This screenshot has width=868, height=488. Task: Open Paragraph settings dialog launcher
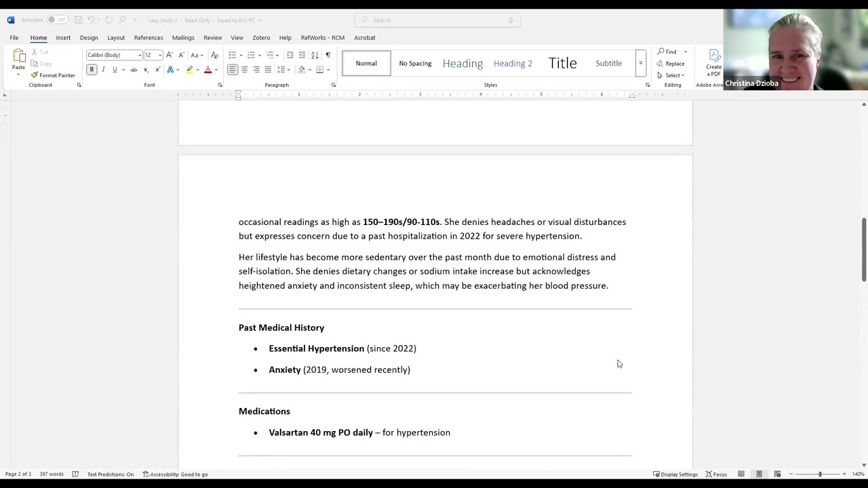333,85
